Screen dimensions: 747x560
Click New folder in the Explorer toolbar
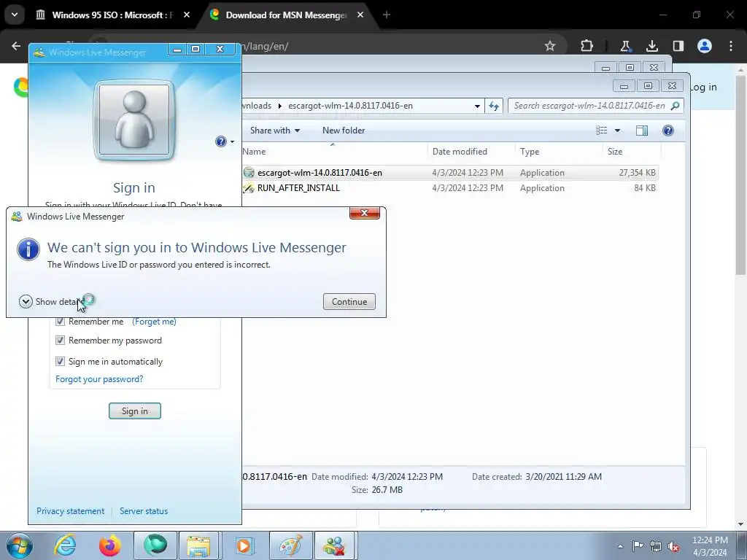[344, 131]
